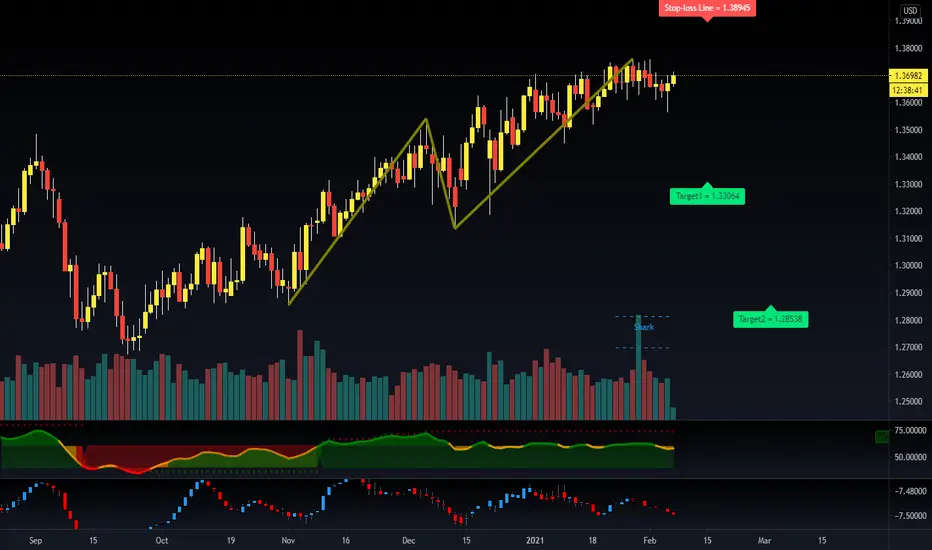The image size is (932, 550).
Task: Click the 19 date label after Oct
Action: (x=231, y=540)
